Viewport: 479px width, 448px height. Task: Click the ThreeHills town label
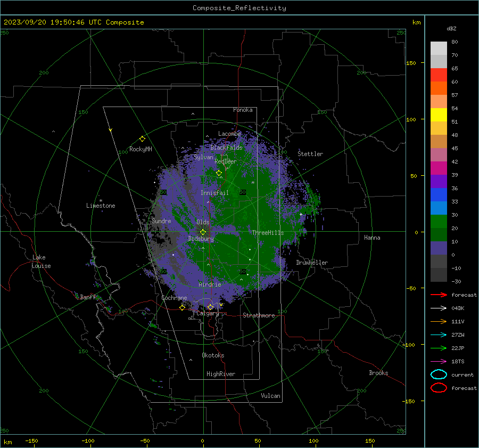tap(268, 233)
